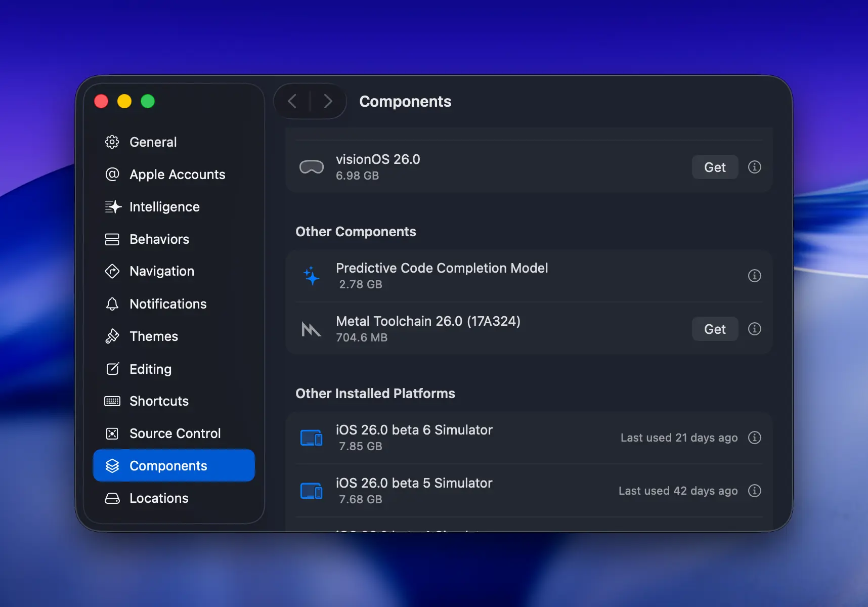The width and height of the screenshot is (868, 607).
Task: Switch to Apple Accounts settings
Action: [x=177, y=175]
